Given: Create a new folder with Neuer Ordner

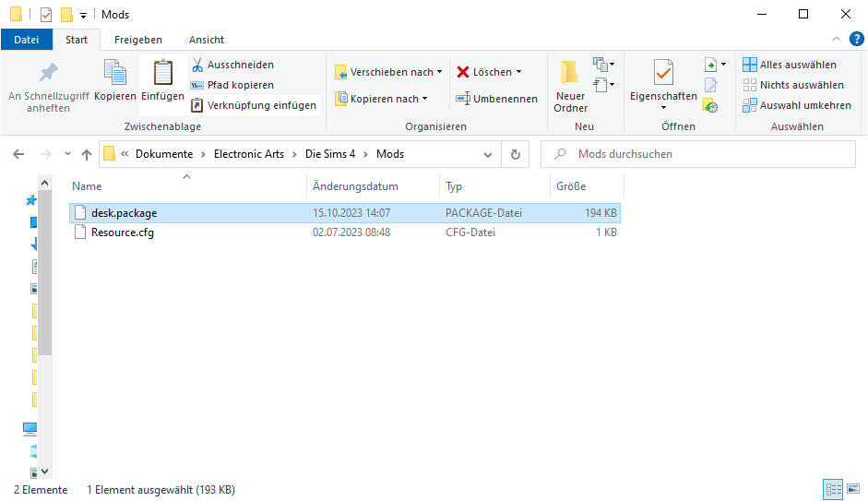Looking at the screenshot, I should (570, 87).
